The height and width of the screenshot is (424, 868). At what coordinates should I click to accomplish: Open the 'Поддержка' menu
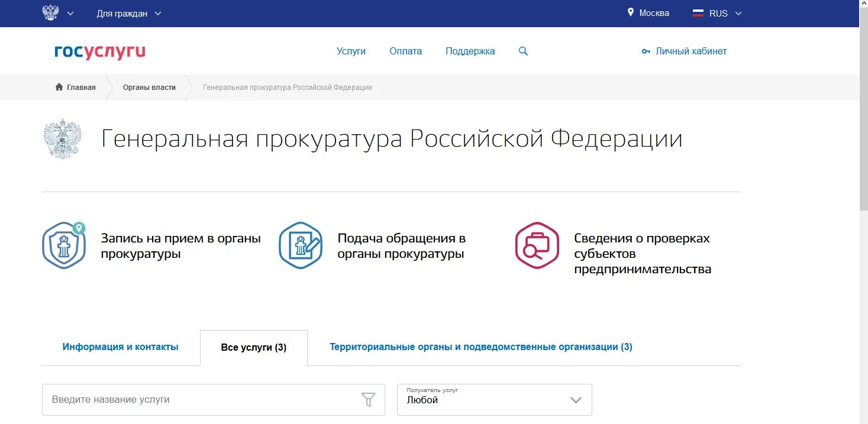tap(470, 51)
